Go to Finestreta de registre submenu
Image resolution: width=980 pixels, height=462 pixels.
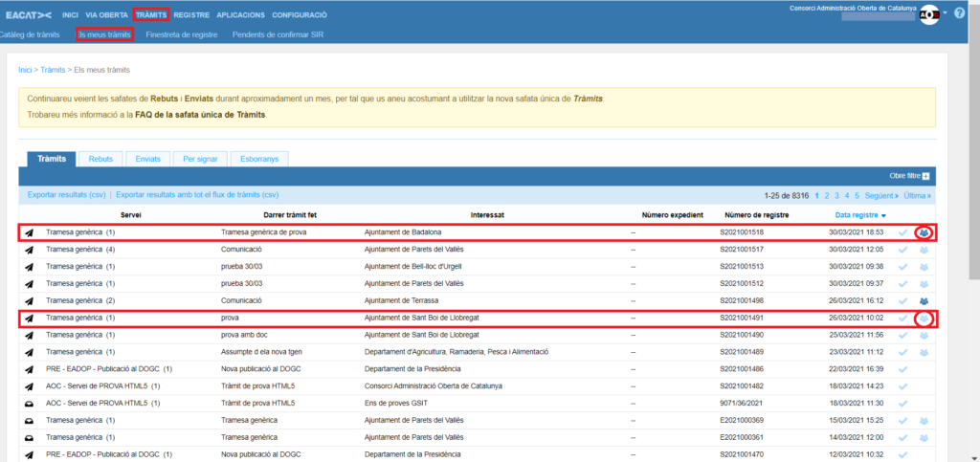182,35
